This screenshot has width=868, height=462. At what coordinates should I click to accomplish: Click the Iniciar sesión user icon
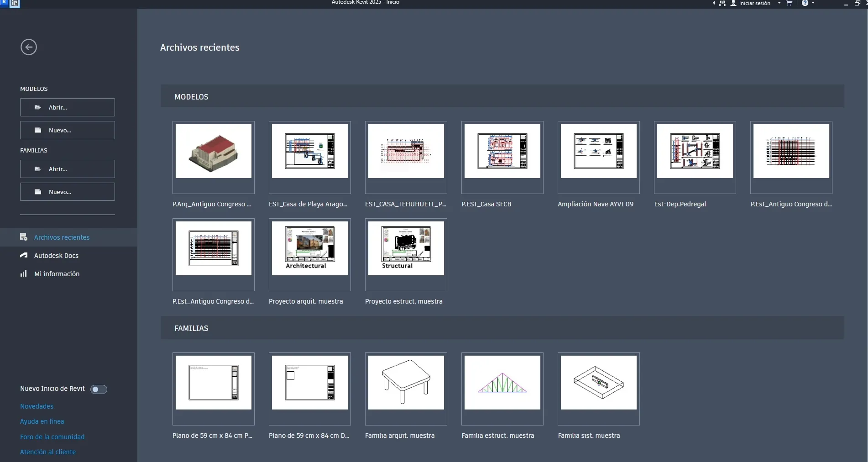(x=733, y=3)
